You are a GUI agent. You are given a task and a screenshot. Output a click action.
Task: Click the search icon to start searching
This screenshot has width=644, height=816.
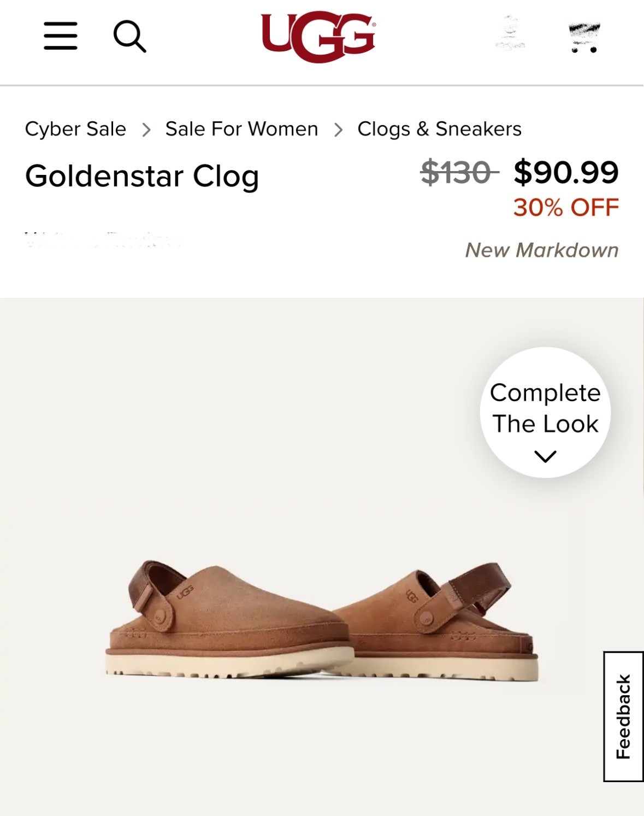(x=130, y=37)
